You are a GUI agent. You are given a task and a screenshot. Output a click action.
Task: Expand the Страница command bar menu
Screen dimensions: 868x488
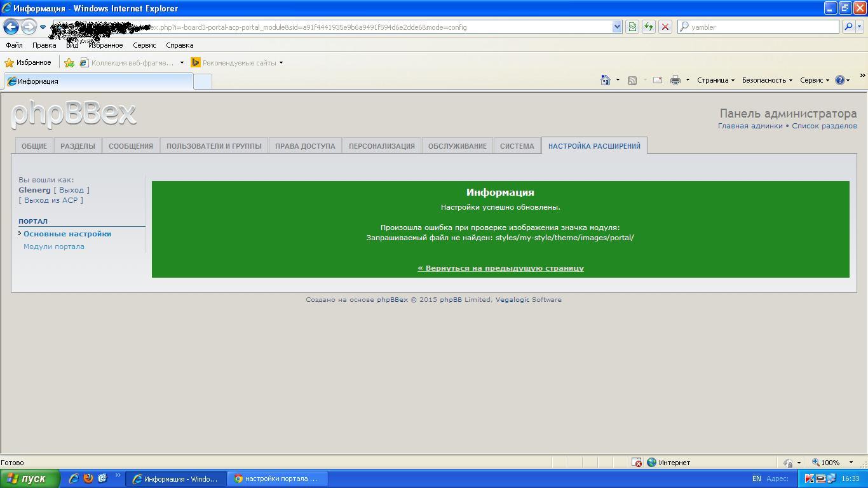[x=715, y=80]
